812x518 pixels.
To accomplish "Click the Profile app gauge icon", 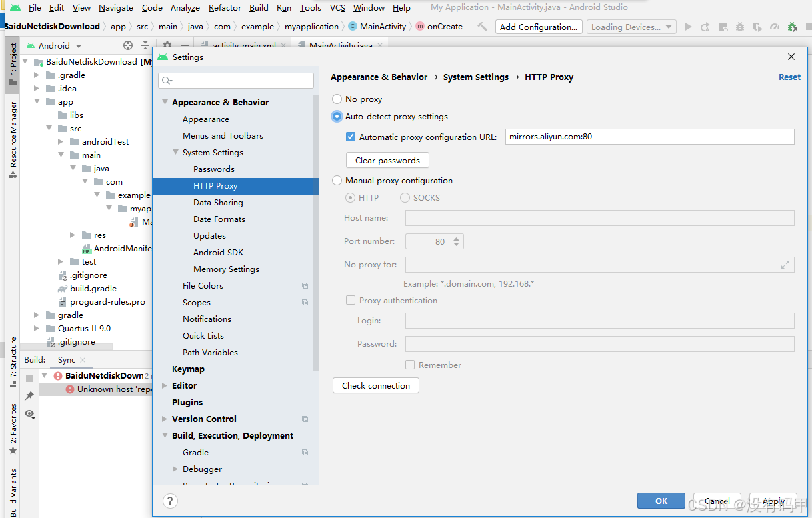I will click(x=774, y=27).
